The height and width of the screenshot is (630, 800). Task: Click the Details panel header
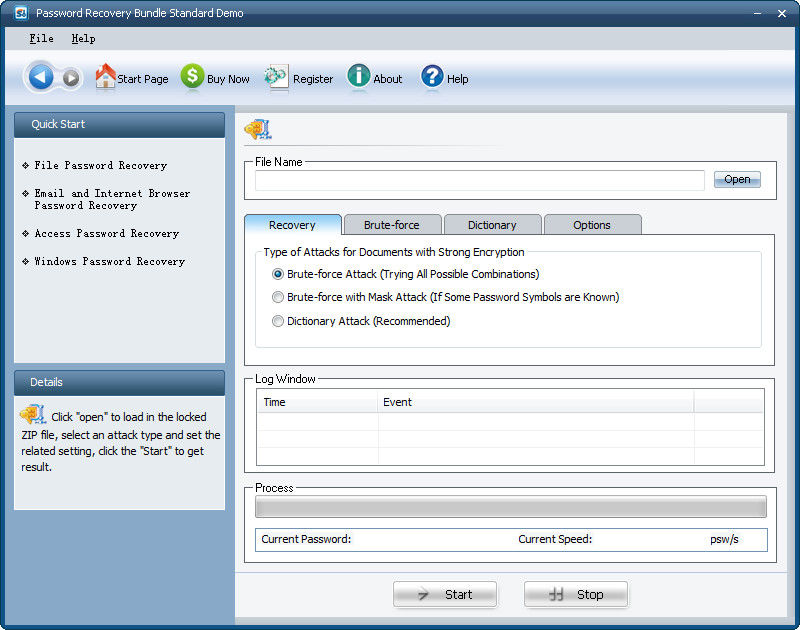click(x=119, y=383)
